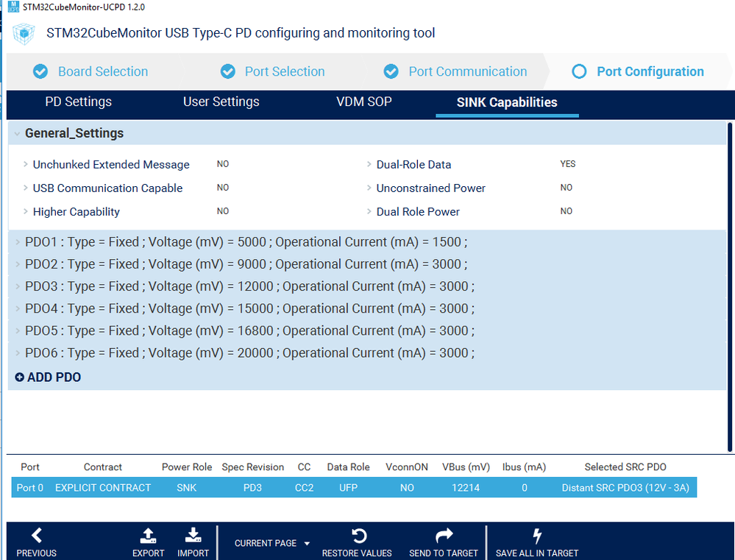Click the Import download icon
735x560 pixels.
tap(193, 535)
